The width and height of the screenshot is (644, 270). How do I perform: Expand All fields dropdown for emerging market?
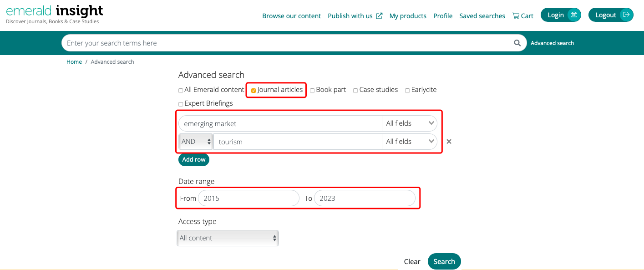[409, 123]
